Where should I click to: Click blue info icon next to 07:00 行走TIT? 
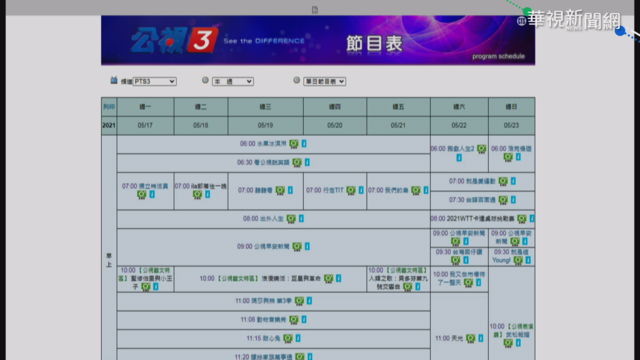pyautogui.click(x=361, y=190)
